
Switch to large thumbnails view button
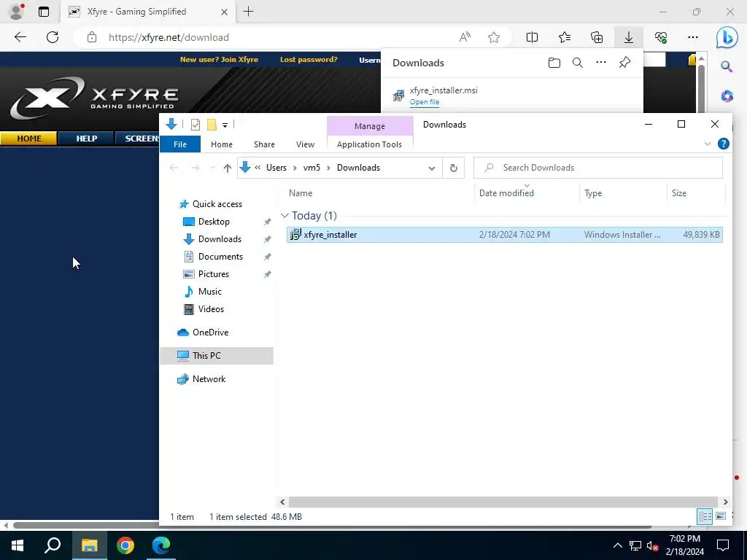click(721, 516)
